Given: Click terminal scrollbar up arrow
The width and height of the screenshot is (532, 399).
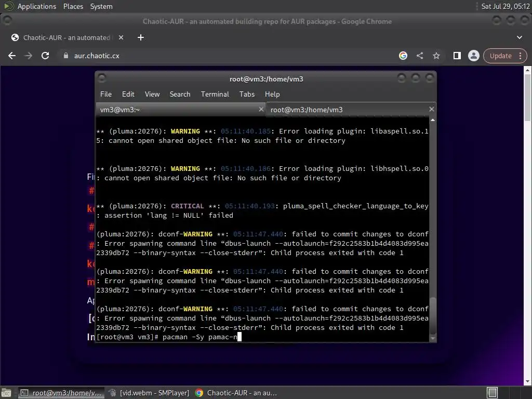Looking at the screenshot, I should click(433, 120).
